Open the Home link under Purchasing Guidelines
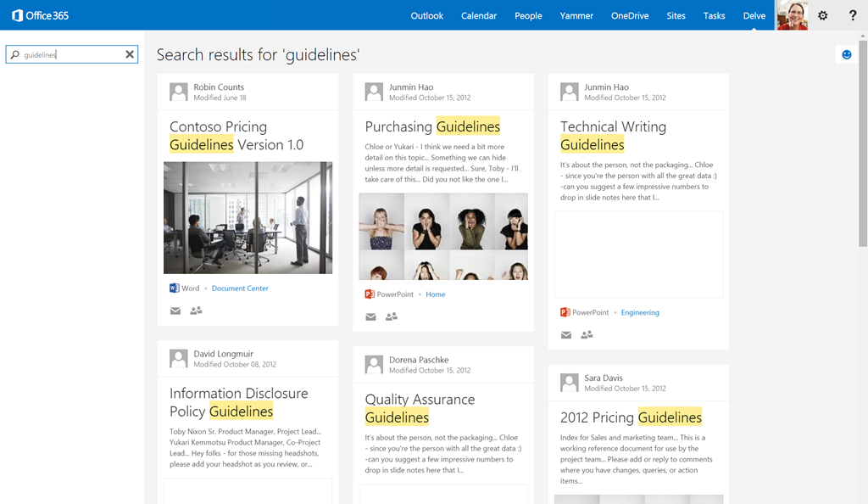The height and width of the screenshot is (504, 868). (435, 294)
